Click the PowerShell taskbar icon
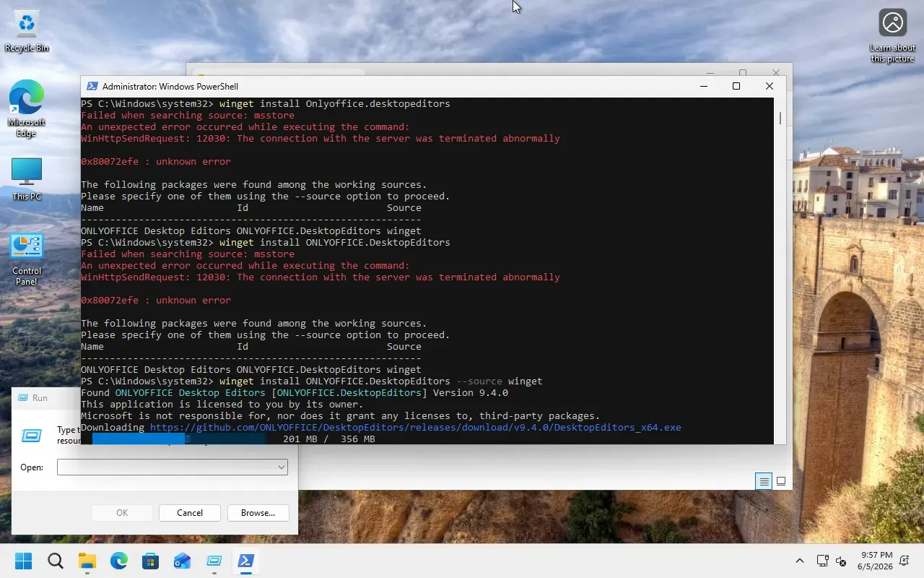 246,561
